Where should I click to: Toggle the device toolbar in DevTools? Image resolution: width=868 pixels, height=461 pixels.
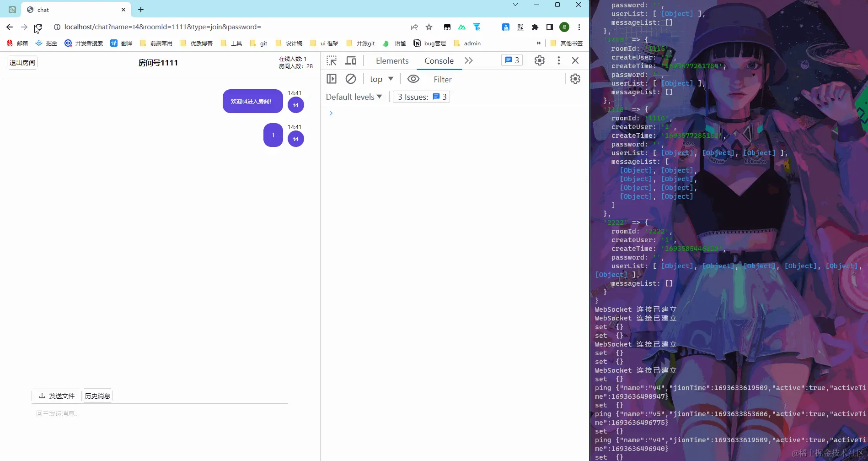pos(351,60)
